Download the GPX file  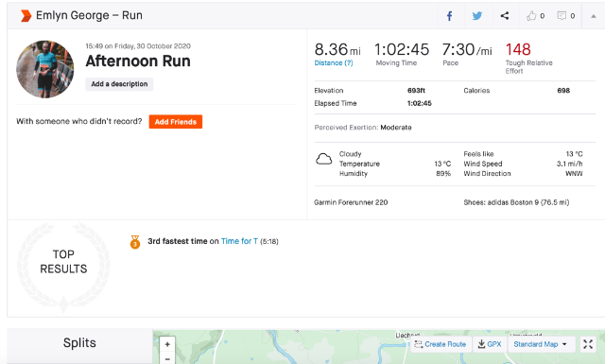pyautogui.click(x=490, y=344)
